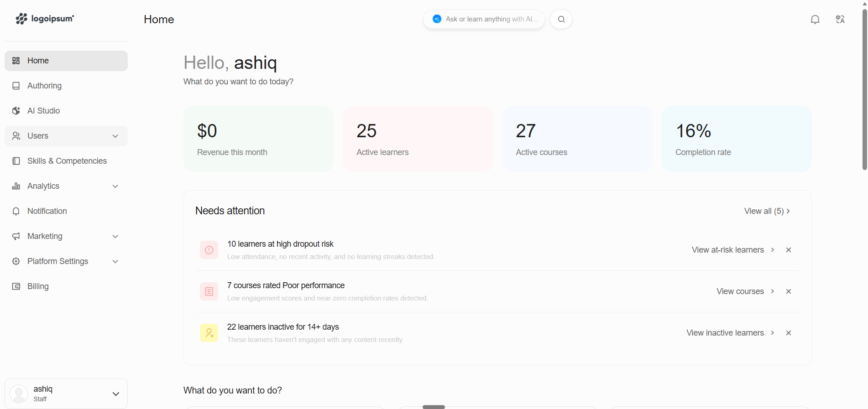This screenshot has height=409, width=868.
Task: Open the AI Studio menu item
Action: tap(66, 111)
